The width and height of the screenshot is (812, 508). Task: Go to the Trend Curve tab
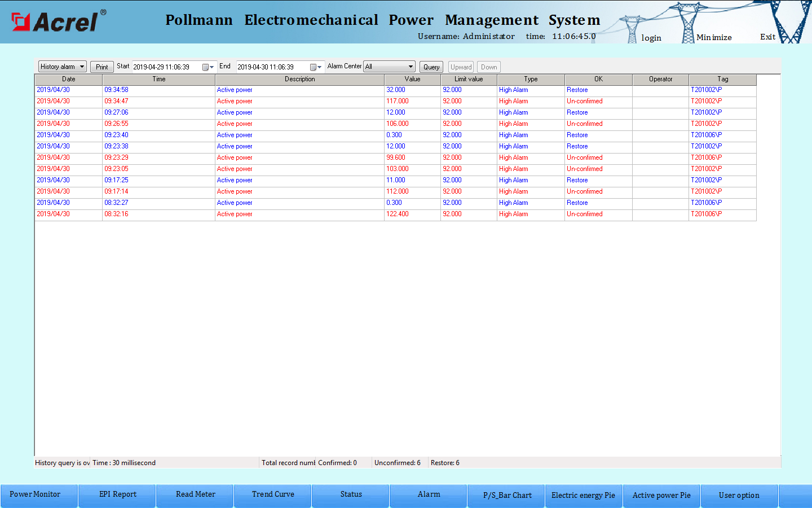[x=273, y=494]
